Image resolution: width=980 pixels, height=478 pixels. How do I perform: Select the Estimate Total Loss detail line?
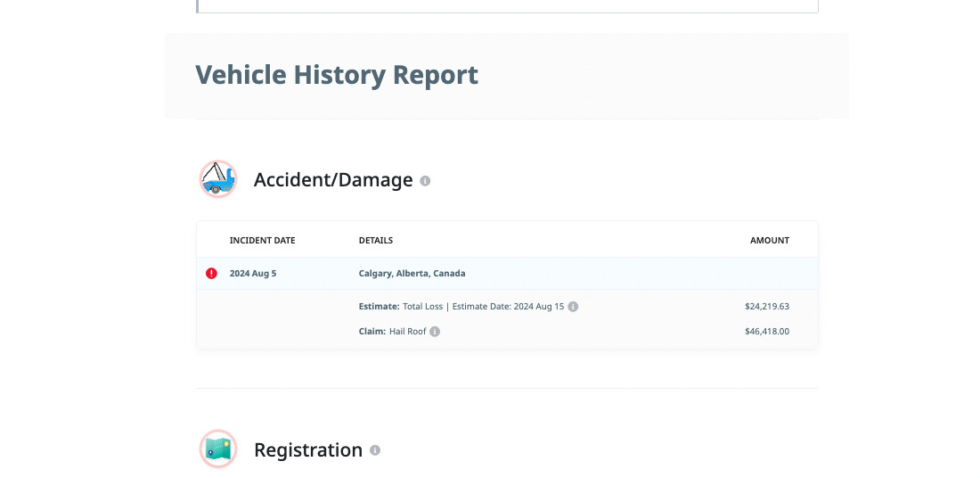(x=461, y=307)
